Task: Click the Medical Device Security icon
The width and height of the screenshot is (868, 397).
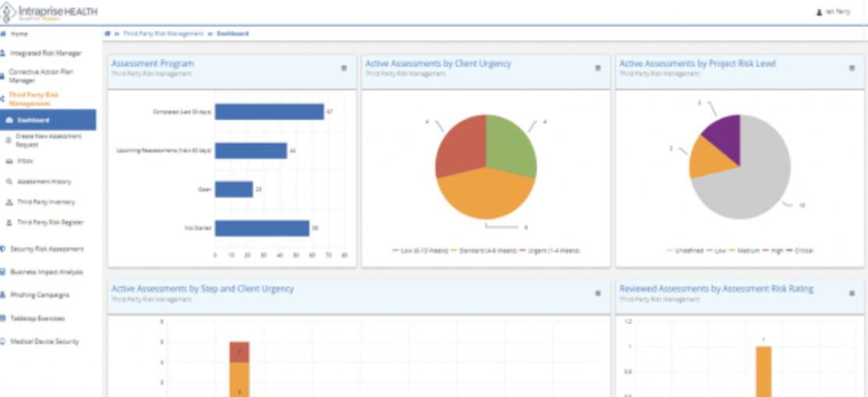Action: 3,342
